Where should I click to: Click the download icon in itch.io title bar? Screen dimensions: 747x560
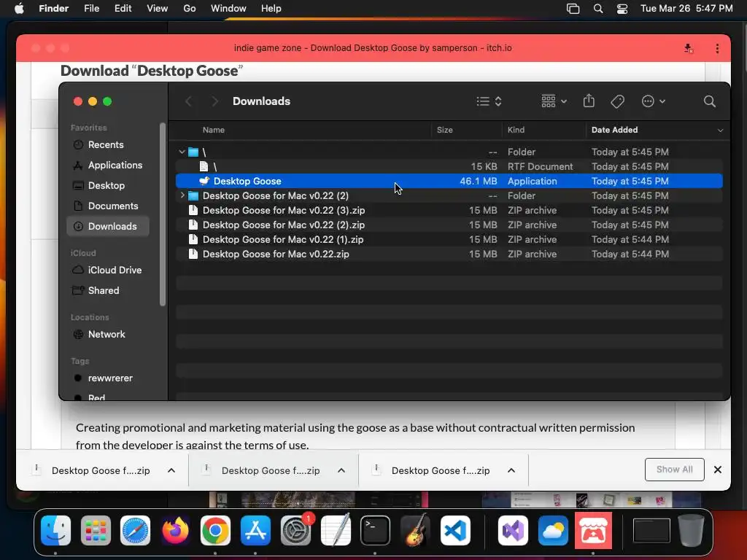click(689, 48)
